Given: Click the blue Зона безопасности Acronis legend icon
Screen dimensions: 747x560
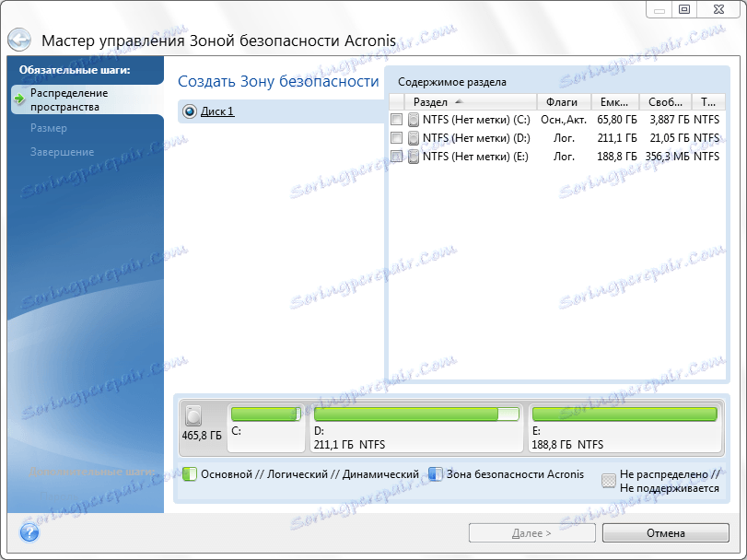Looking at the screenshot, I should click(x=435, y=474).
